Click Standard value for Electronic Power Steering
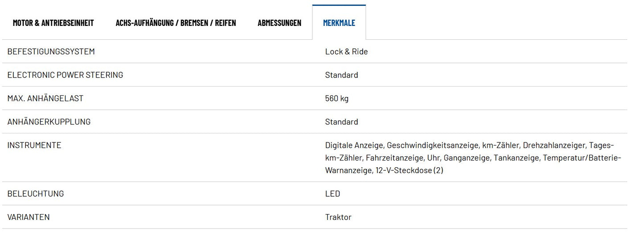Viewport: 644px width, 240px height. point(341,75)
